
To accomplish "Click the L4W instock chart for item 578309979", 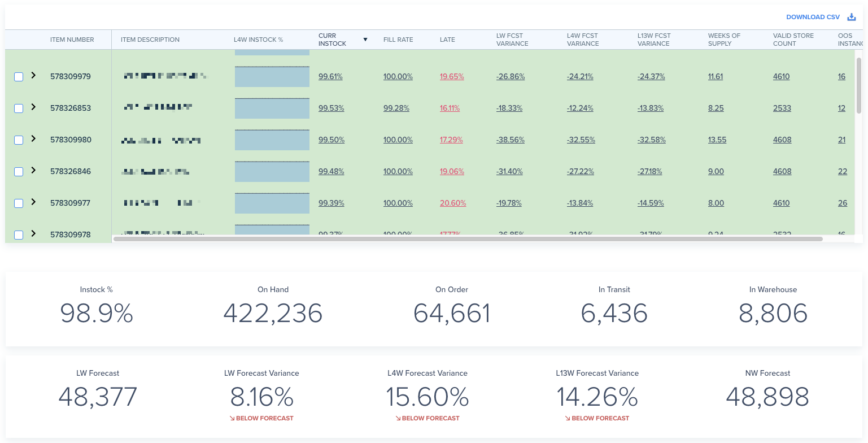I will 272,77.
